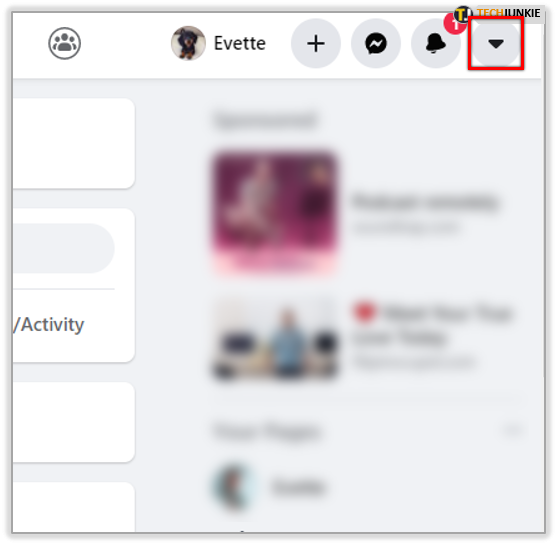
Task: Select the round page avatar under Your Pages
Action: 235,487
